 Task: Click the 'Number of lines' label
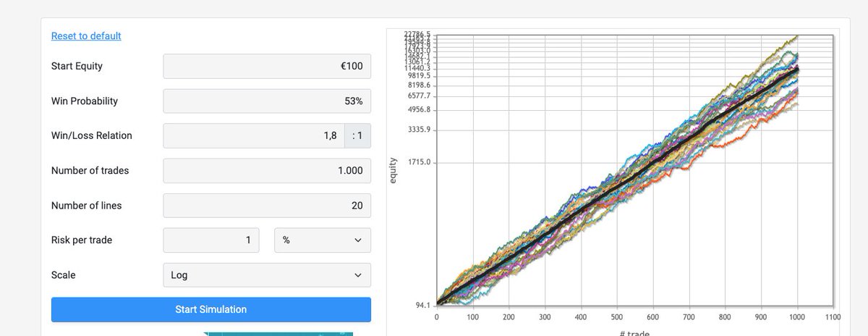87,205
